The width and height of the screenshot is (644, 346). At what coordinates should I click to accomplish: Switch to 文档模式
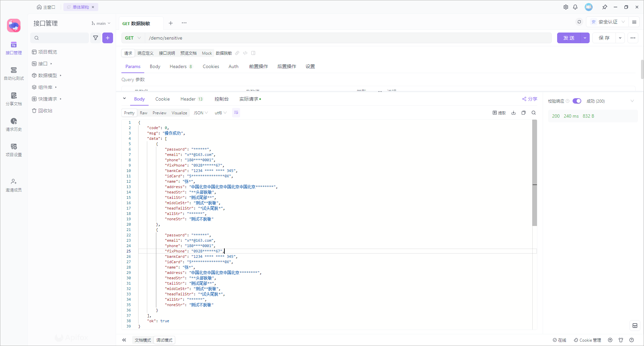coord(143,340)
